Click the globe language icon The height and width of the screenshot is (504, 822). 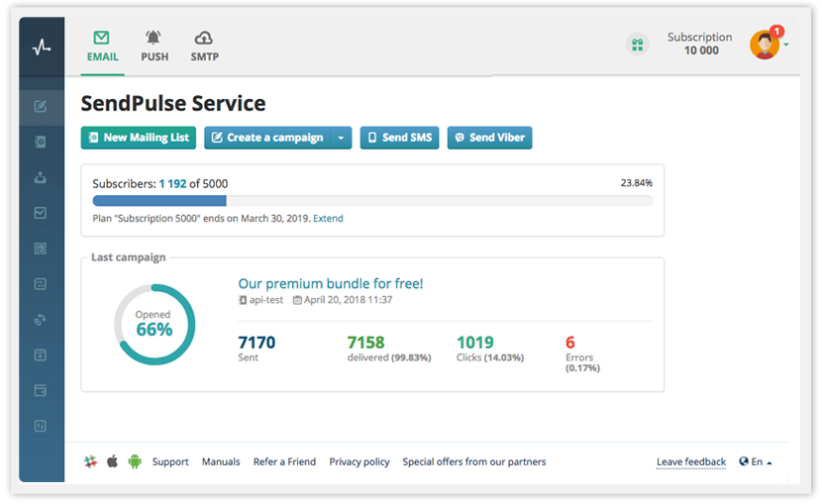click(x=744, y=461)
